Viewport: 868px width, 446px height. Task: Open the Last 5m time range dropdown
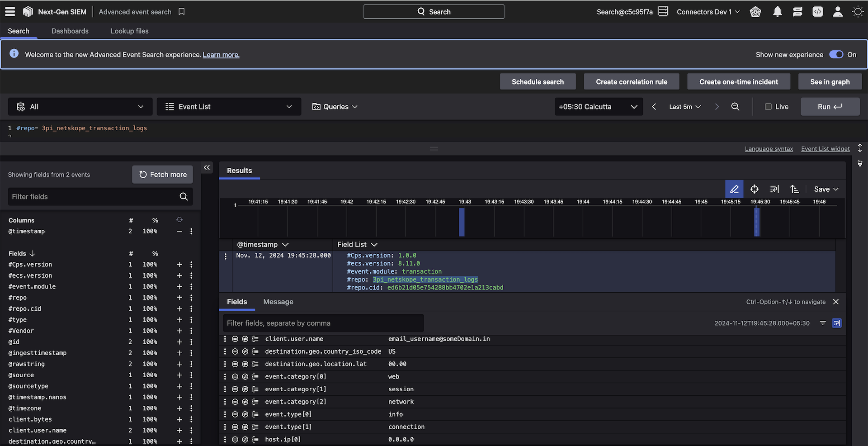[684, 107]
